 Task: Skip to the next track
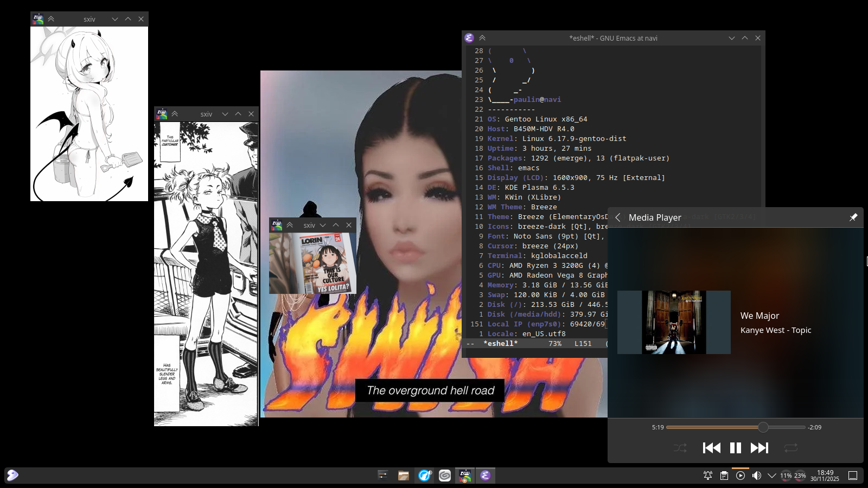[x=759, y=448]
